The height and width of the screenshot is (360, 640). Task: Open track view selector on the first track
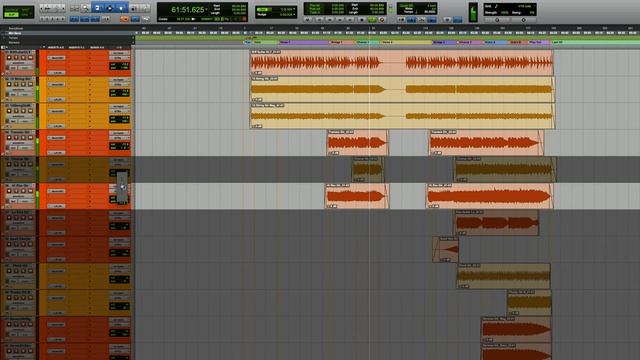pyautogui.click(x=20, y=63)
